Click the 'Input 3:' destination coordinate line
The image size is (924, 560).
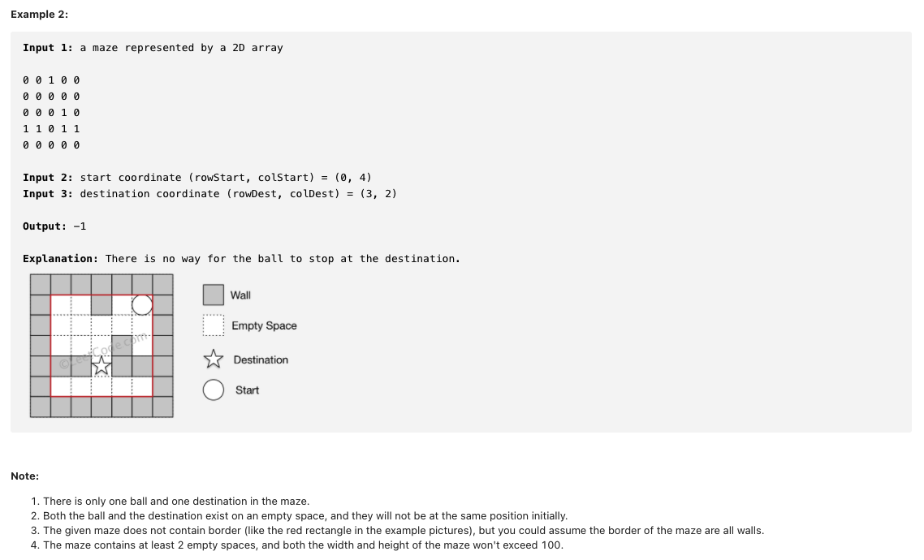(x=209, y=194)
